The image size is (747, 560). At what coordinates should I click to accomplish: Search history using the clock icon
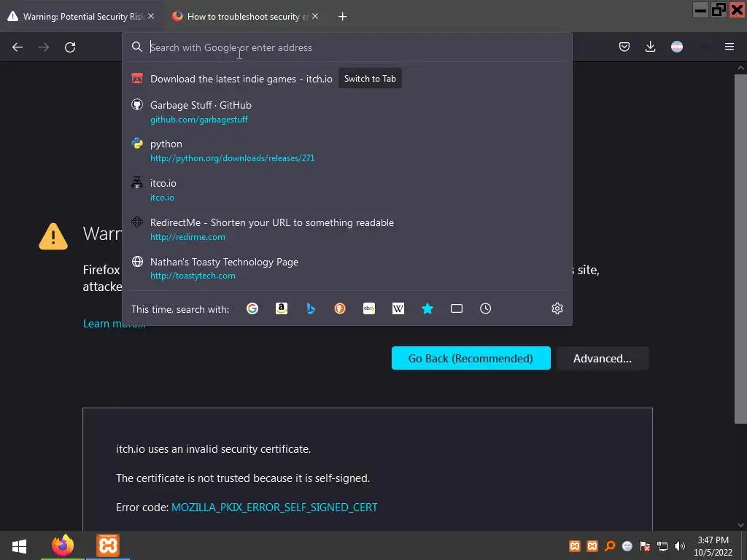[485, 308]
